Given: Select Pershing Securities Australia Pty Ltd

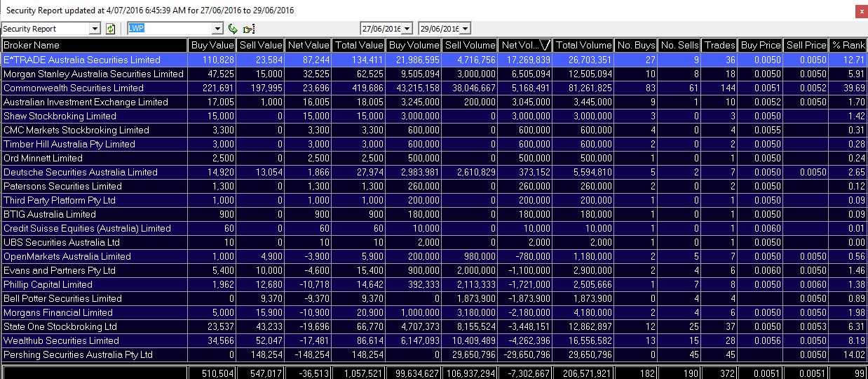Looking at the screenshot, I should (x=78, y=354).
